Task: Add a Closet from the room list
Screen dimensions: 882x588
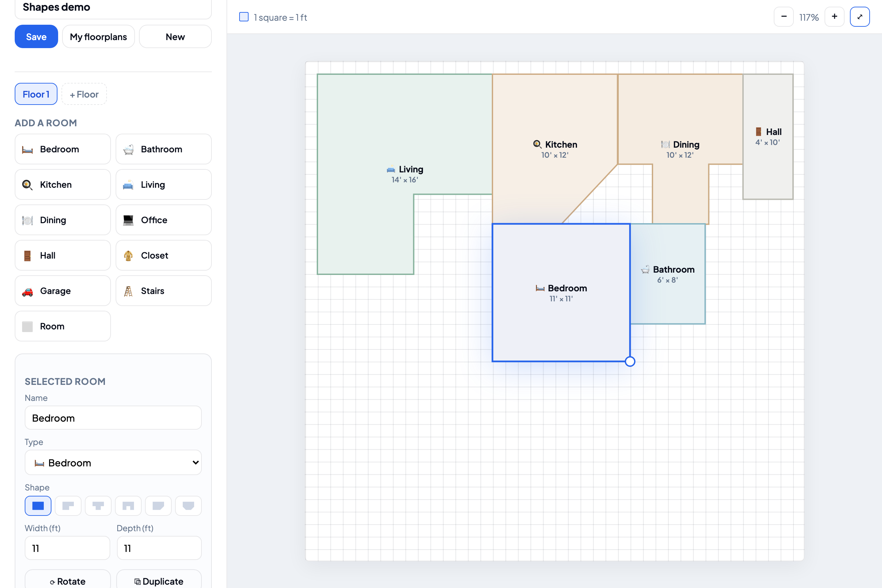Action: (163, 255)
